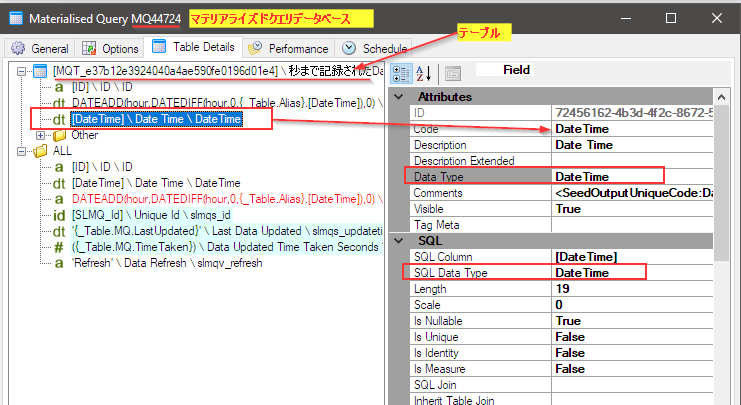Screen dimensions: 741x405
Task: Toggle the Is Unique value False
Action: coord(632,337)
